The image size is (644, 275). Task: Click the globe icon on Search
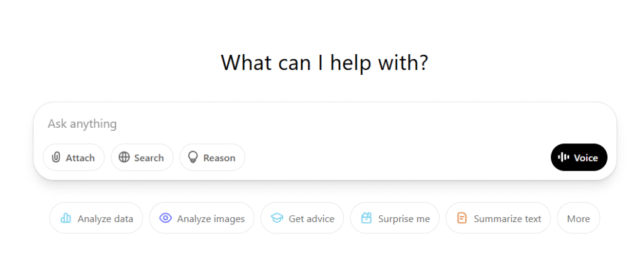click(124, 157)
